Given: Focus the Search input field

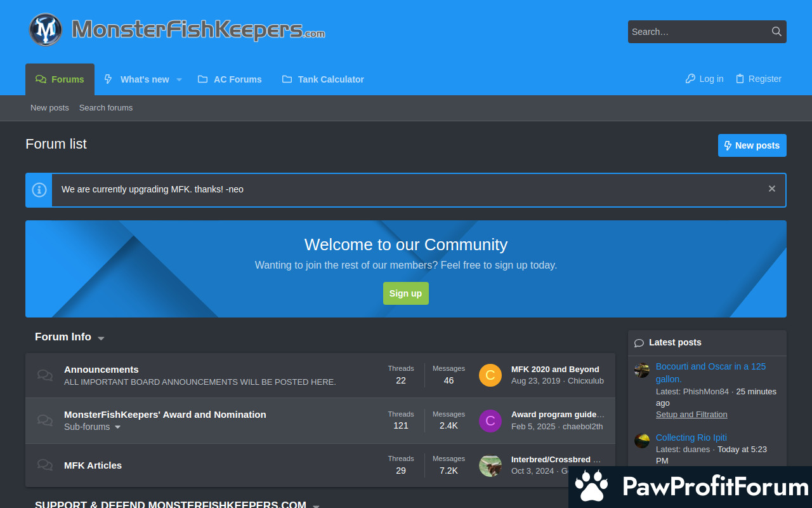Looking at the screenshot, I should [697, 32].
